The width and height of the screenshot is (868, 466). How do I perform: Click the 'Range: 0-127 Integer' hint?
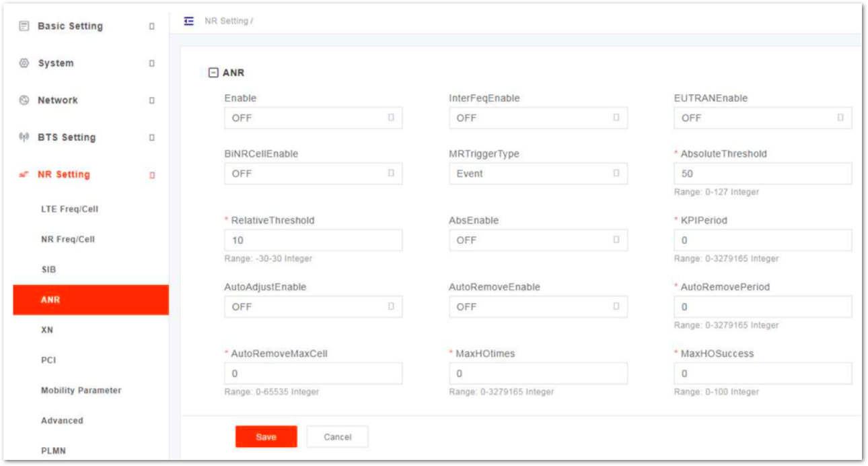[716, 192]
